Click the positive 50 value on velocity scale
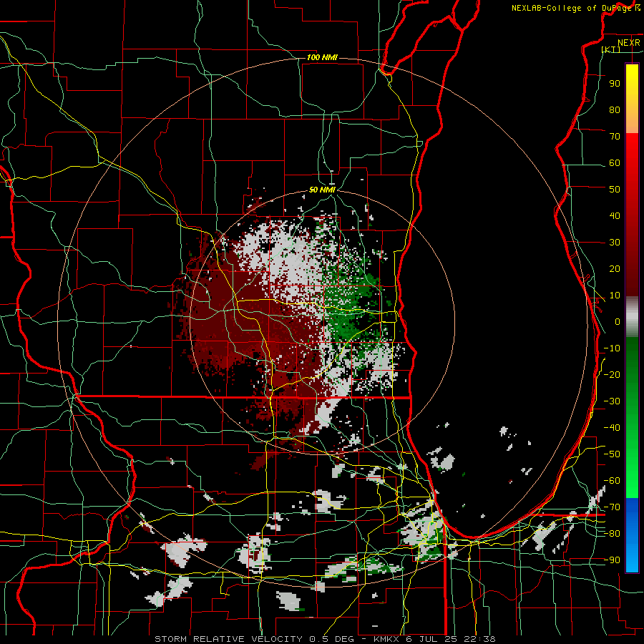The image size is (644, 644). pyautogui.click(x=615, y=190)
